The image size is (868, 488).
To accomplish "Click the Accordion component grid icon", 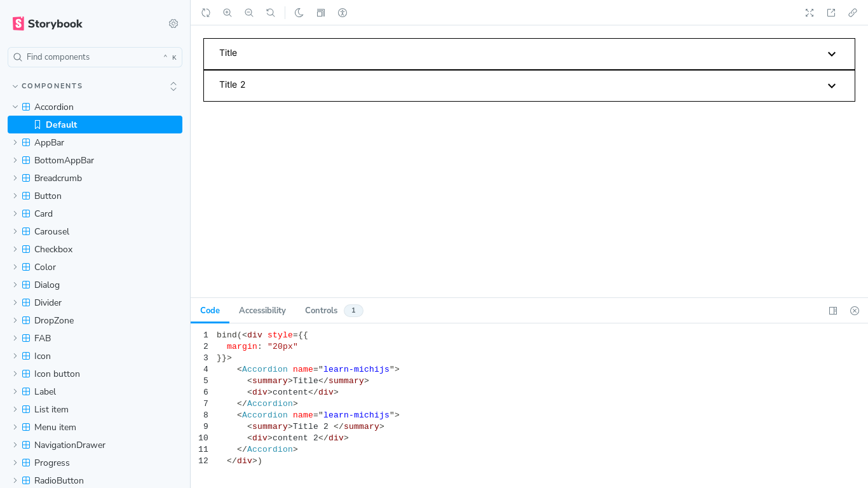I will click(x=26, y=107).
